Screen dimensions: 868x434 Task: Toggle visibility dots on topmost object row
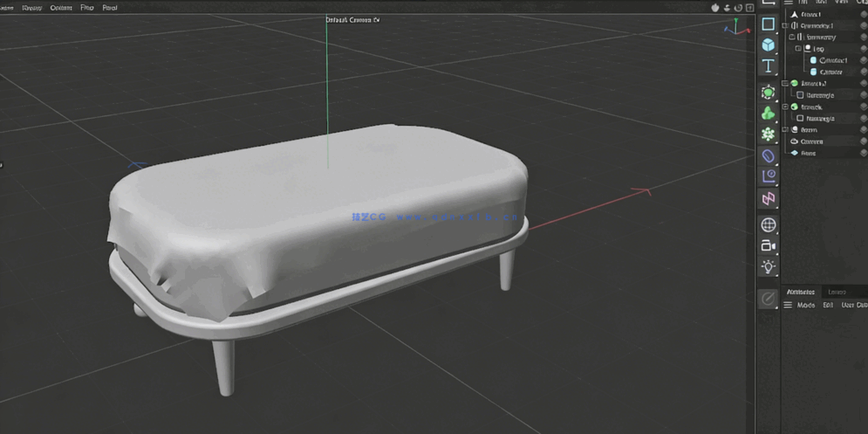[x=863, y=14]
